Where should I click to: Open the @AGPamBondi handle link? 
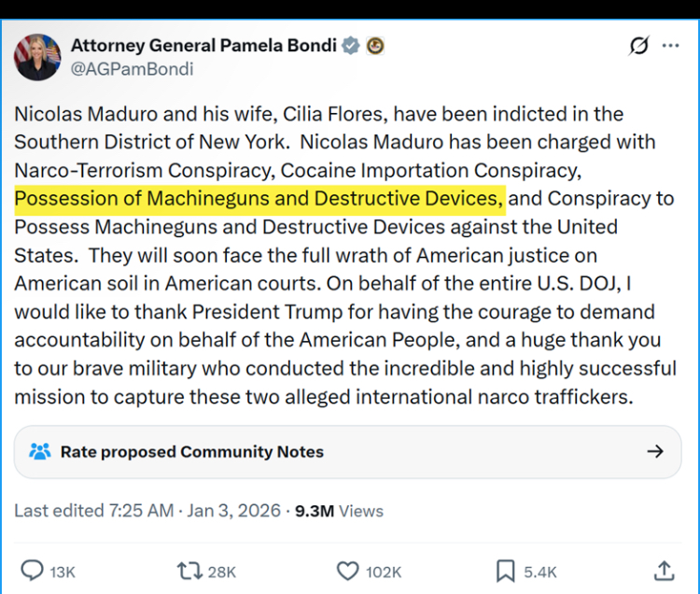[x=133, y=69]
